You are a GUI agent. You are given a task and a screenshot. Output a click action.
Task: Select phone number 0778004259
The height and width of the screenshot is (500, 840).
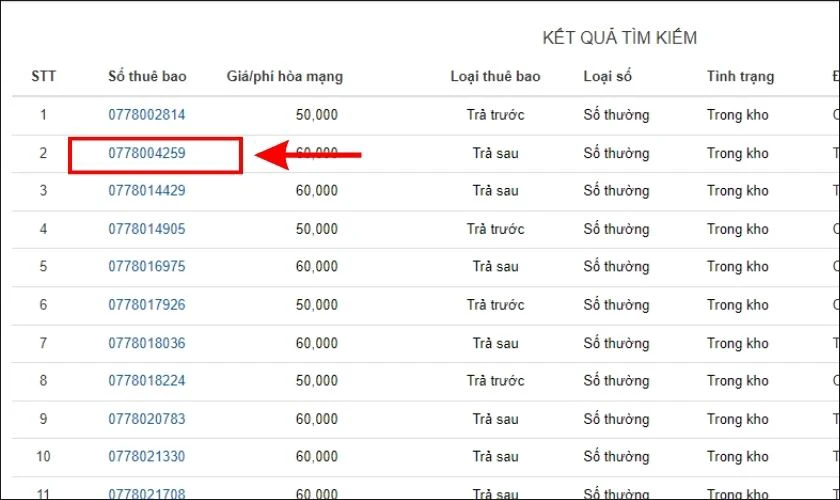[147, 153]
